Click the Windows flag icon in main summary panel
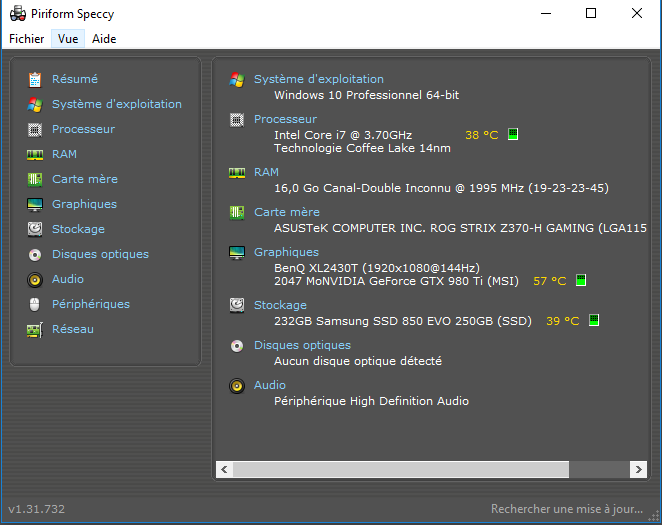The image size is (662, 525). [x=237, y=79]
